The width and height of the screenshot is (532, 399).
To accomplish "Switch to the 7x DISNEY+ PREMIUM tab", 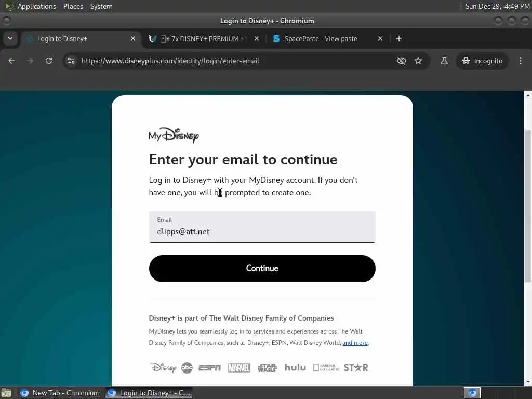I will coord(205,38).
